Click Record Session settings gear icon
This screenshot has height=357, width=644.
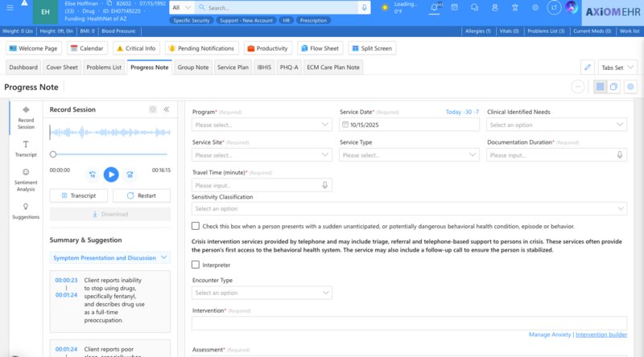[x=153, y=109]
